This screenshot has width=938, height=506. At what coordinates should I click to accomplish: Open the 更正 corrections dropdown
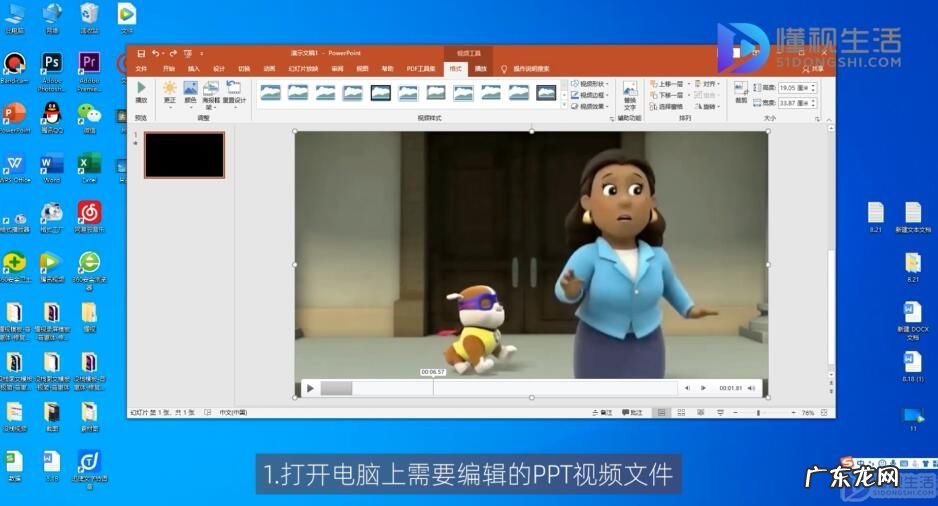[170, 93]
